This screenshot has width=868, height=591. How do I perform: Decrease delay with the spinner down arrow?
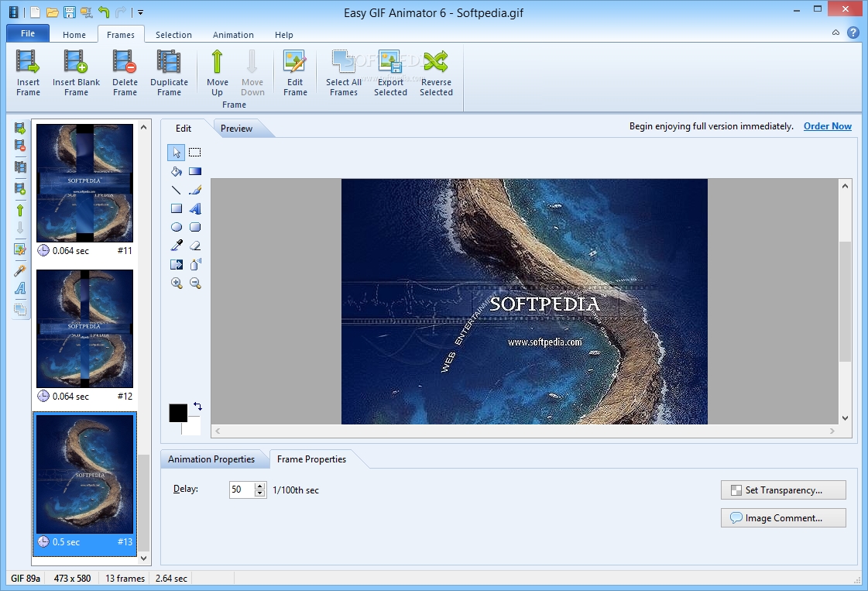coord(259,493)
